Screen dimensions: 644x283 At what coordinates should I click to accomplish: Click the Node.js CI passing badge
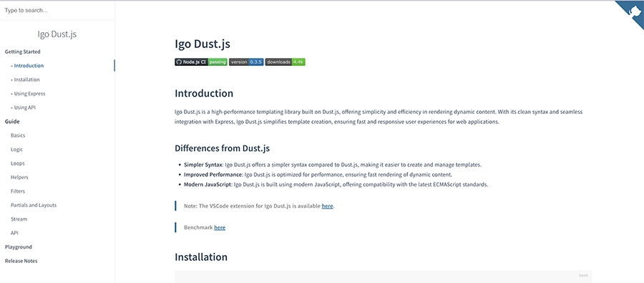[201, 62]
